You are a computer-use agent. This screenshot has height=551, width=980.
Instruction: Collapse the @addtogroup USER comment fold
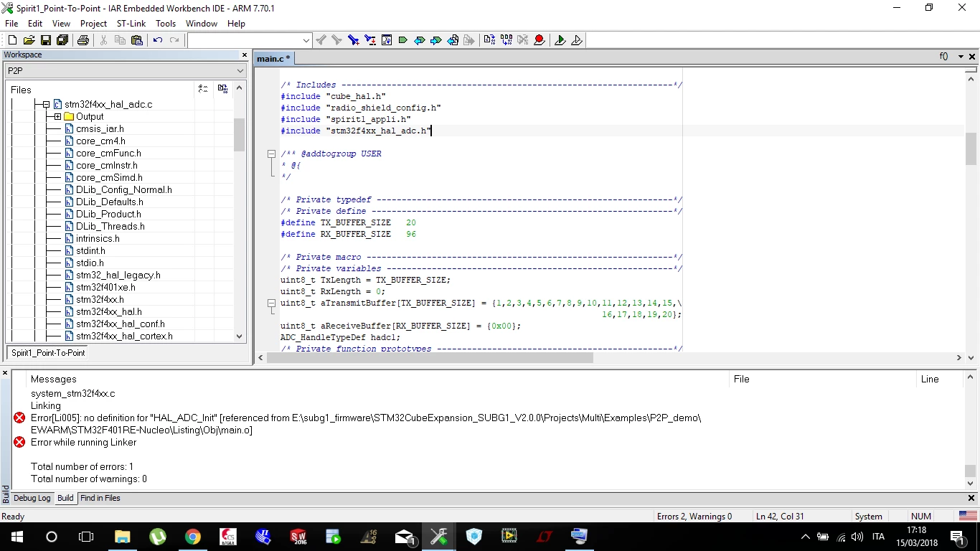271,154
